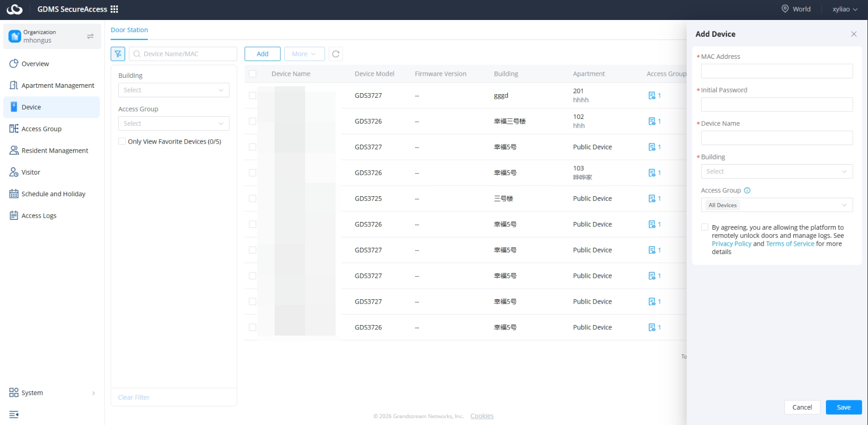Viewport: 868px width, 425px height.
Task: Click the MAC Address input field
Action: tap(776, 71)
